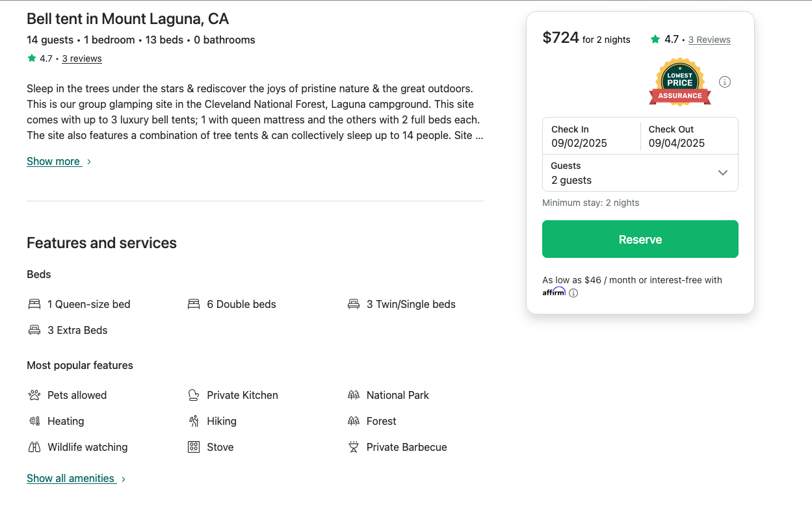
Task: Click the National Park trees icon
Action: point(354,395)
